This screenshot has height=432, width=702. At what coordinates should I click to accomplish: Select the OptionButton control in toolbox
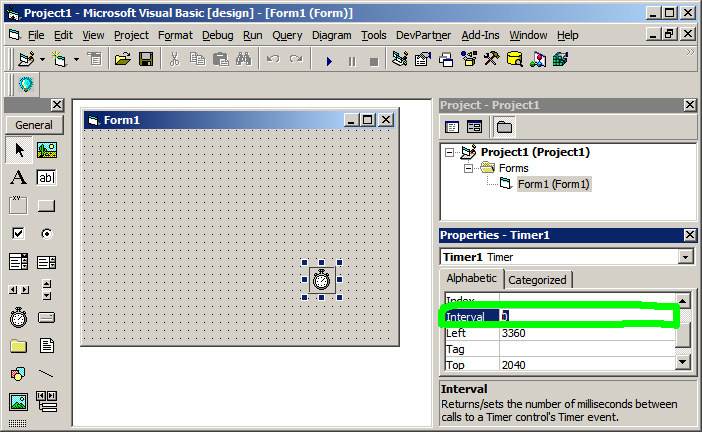pos(46,234)
